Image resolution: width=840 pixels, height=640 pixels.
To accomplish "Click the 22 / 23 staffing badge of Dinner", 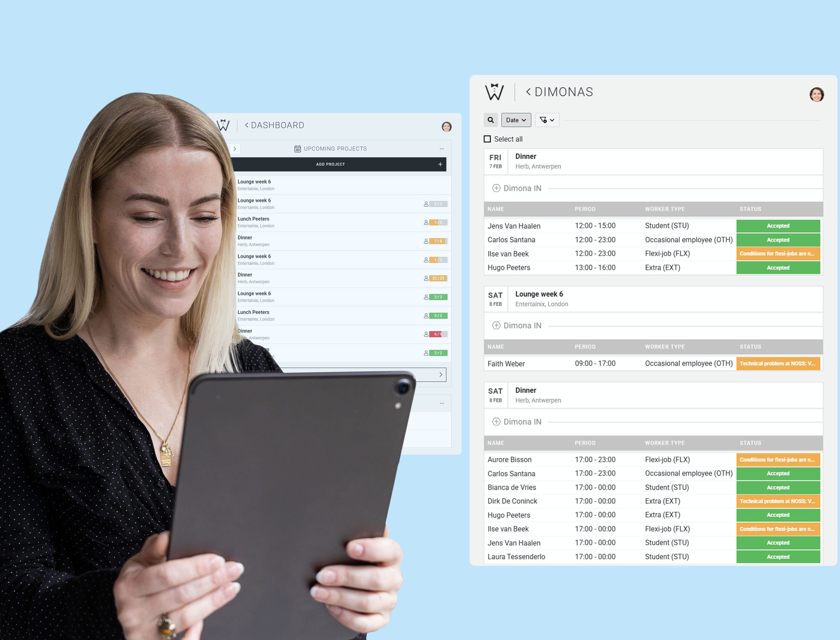I will [438, 279].
